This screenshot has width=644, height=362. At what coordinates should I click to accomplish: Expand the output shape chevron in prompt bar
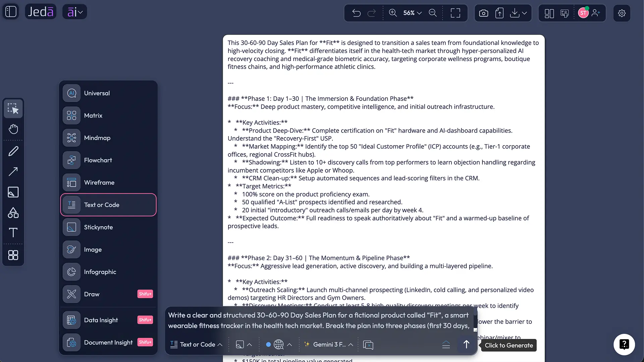point(250,345)
